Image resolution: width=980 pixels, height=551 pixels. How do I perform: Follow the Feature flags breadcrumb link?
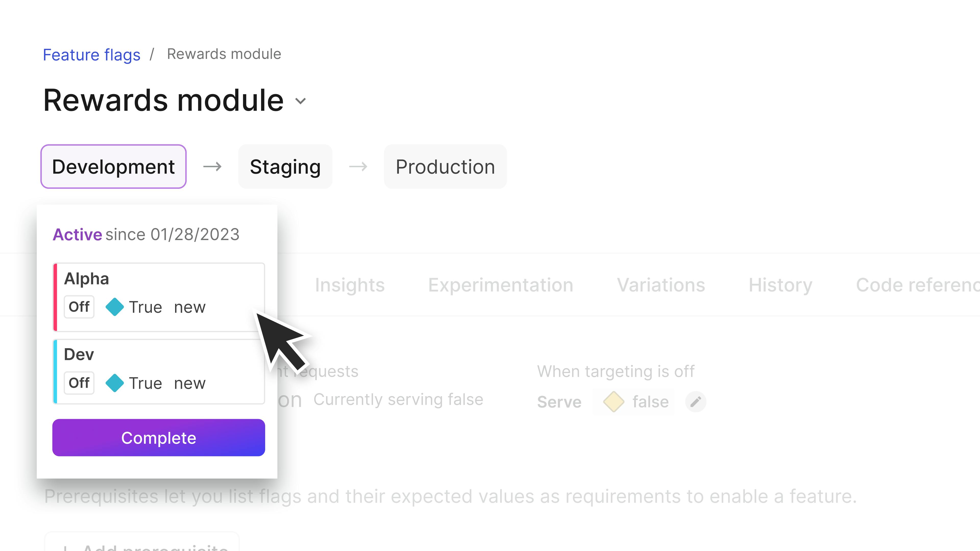tap(91, 55)
